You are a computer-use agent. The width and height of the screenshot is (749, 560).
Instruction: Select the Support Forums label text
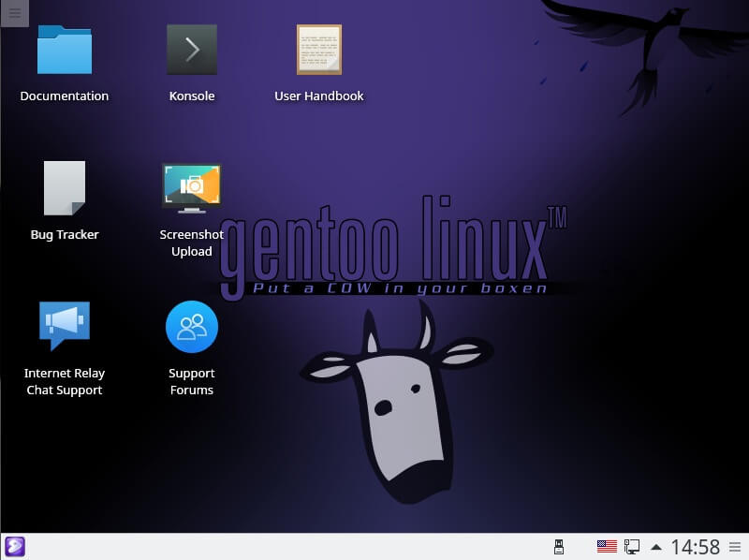[192, 381]
